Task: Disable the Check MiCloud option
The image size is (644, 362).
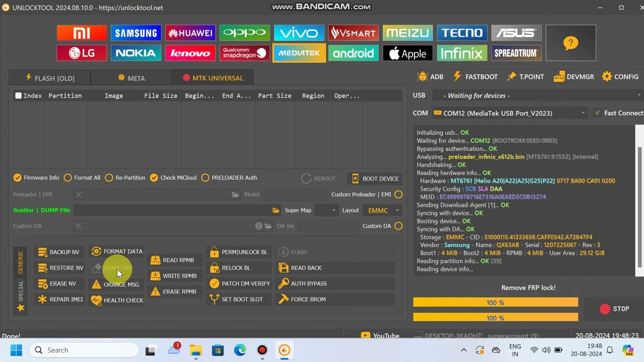Action: 173,177
